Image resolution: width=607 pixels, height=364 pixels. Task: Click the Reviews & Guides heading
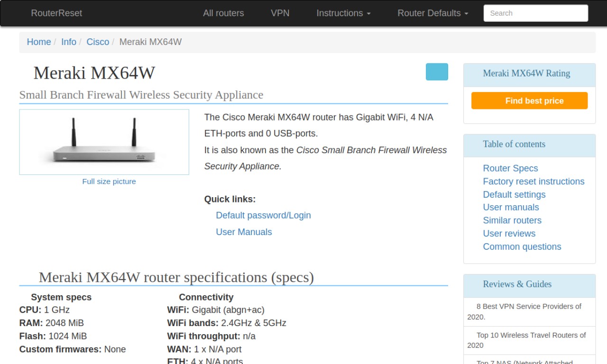pos(517,284)
